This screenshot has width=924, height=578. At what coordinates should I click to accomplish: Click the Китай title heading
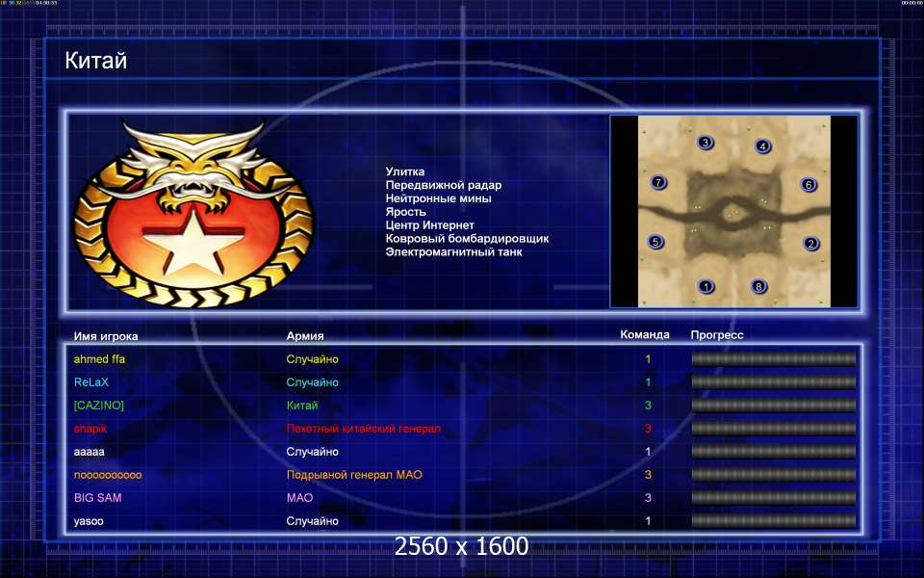pyautogui.click(x=96, y=61)
